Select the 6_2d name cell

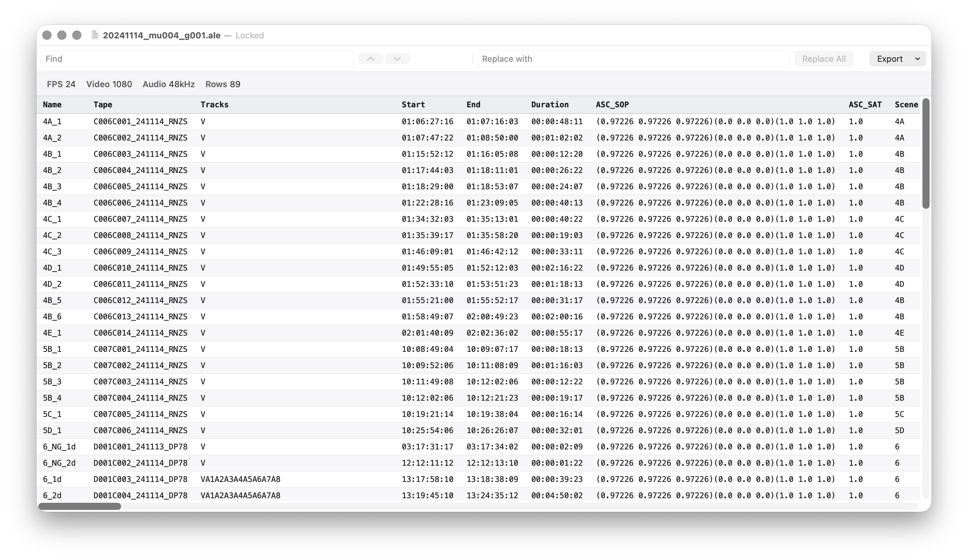point(52,496)
